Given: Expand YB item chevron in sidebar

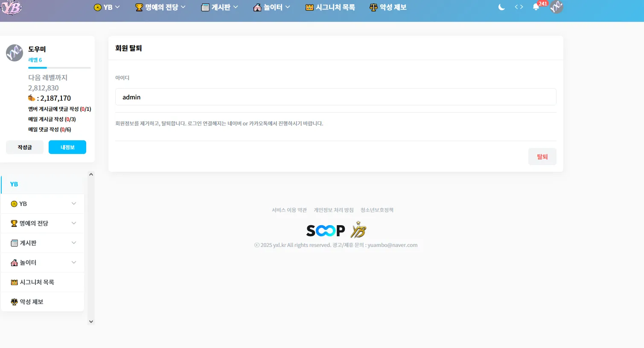Looking at the screenshot, I should (74, 204).
